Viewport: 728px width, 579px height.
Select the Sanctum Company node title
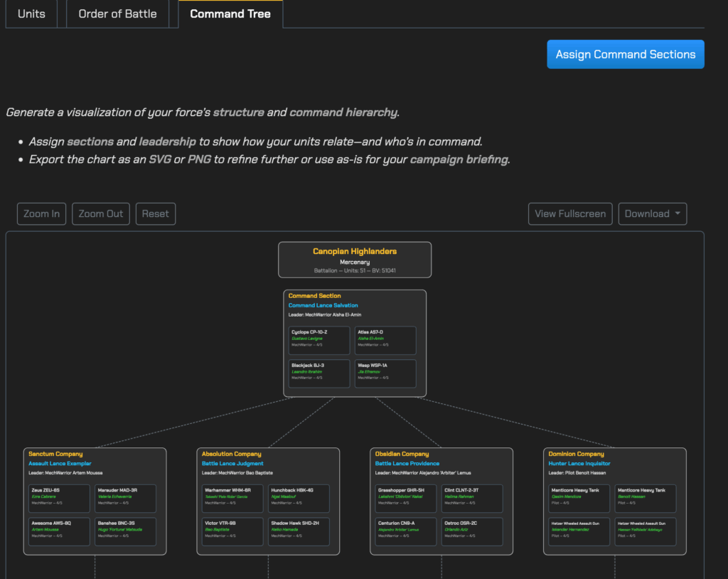pyautogui.click(x=55, y=454)
